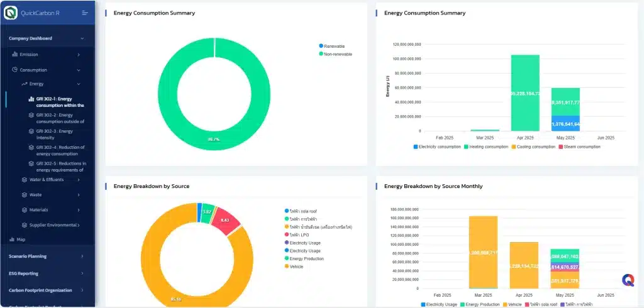
Task: Toggle Energy Production entry in donut legend
Action: coord(304,259)
